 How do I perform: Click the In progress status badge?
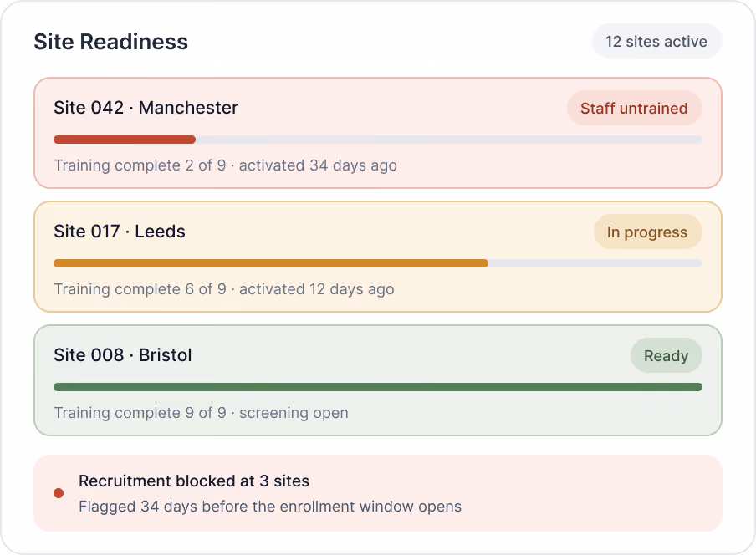tap(647, 232)
